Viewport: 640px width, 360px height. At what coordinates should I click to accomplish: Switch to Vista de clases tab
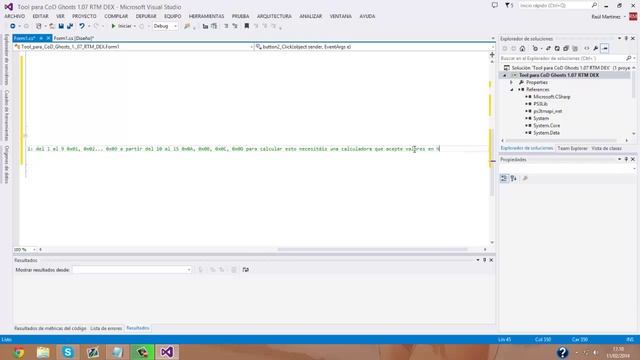coord(606,149)
